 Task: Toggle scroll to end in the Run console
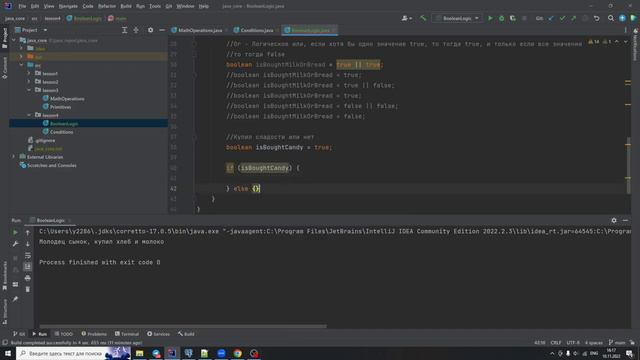[x=27, y=267]
